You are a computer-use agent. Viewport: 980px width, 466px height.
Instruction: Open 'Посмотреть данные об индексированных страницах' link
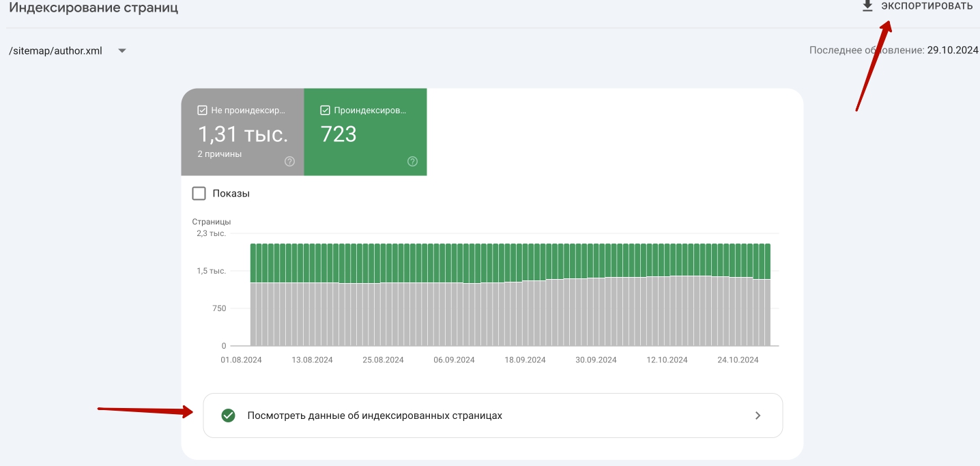coord(375,416)
